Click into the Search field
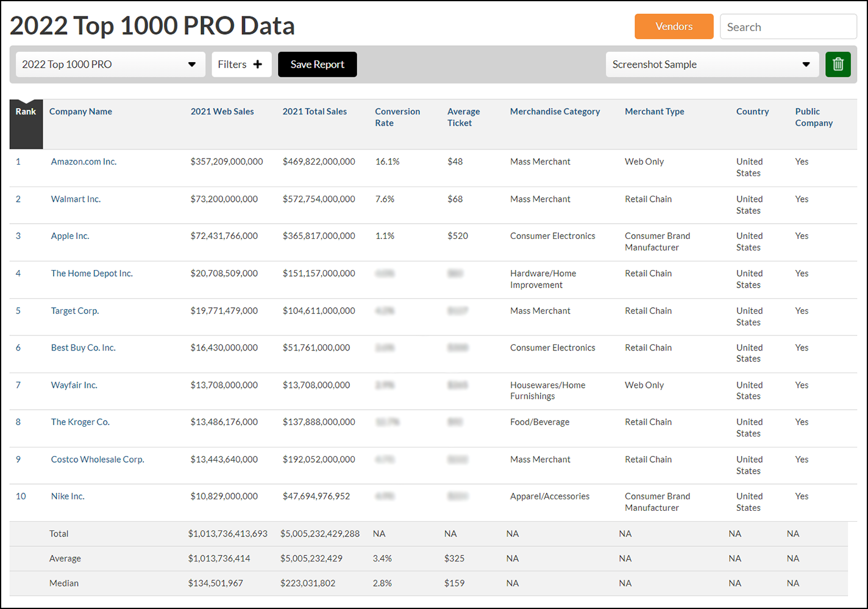Viewport: 868px width, 609px height. coord(788,27)
